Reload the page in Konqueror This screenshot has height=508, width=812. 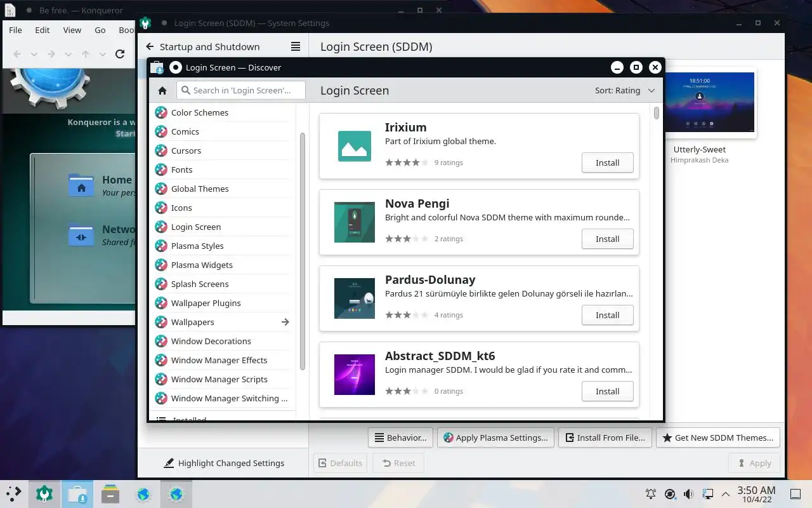(120, 54)
